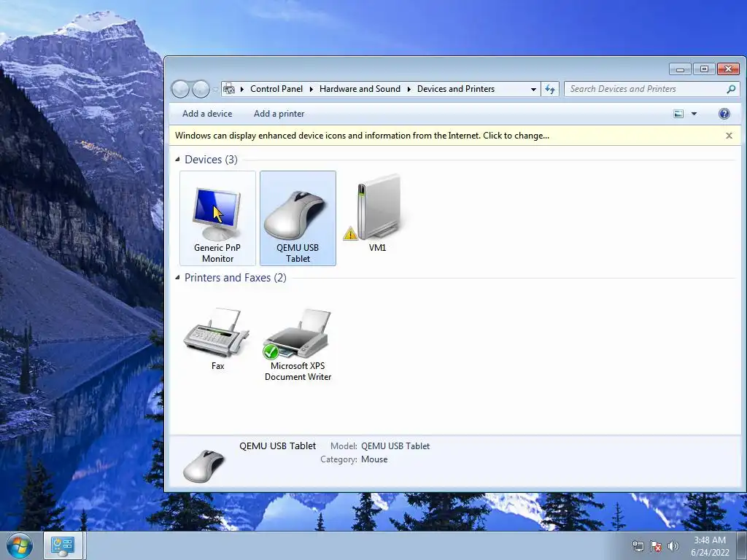Click the Devices and Printers breadcrumb

(x=456, y=89)
